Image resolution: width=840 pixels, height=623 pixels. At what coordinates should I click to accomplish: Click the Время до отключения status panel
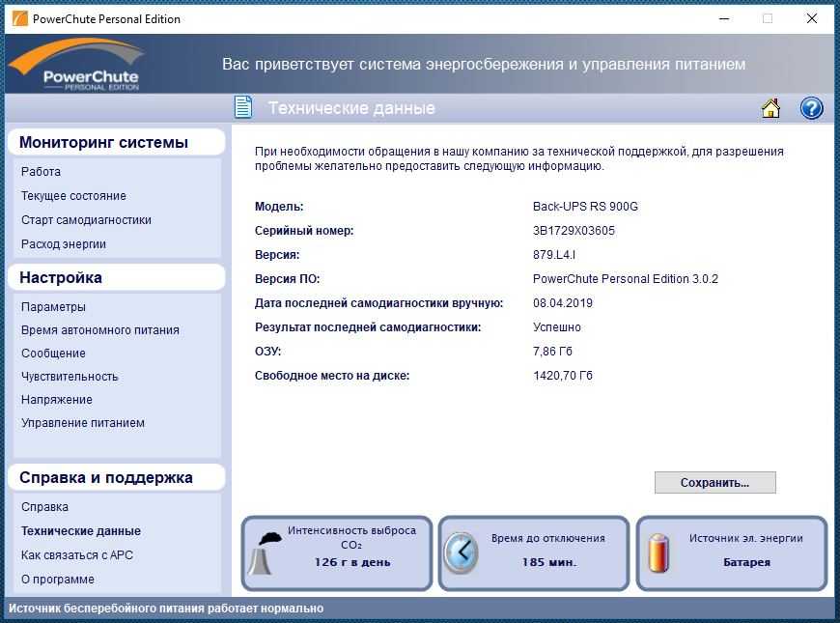coord(534,552)
